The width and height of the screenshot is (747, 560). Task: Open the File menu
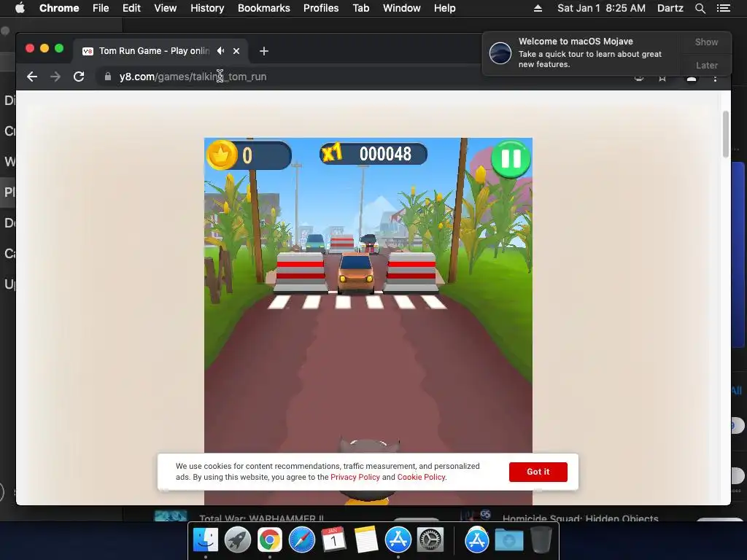pyautogui.click(x=101, y=8)
